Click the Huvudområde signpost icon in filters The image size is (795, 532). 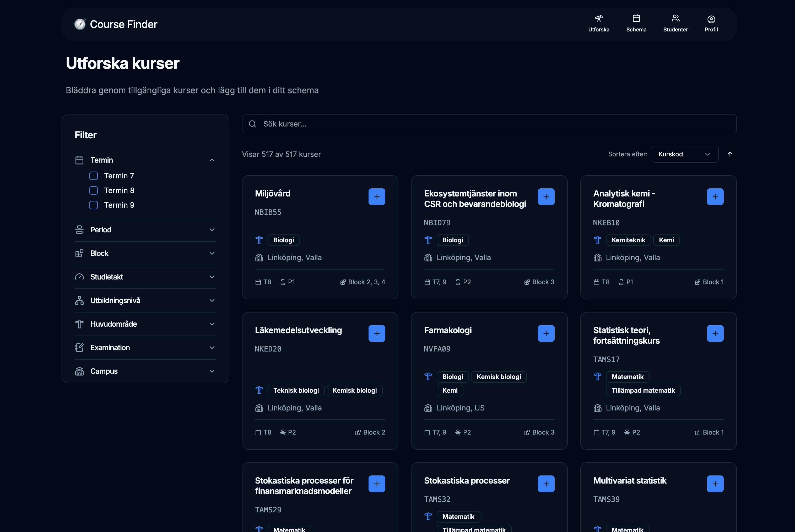pyautogui.click(x=79, y=324)
